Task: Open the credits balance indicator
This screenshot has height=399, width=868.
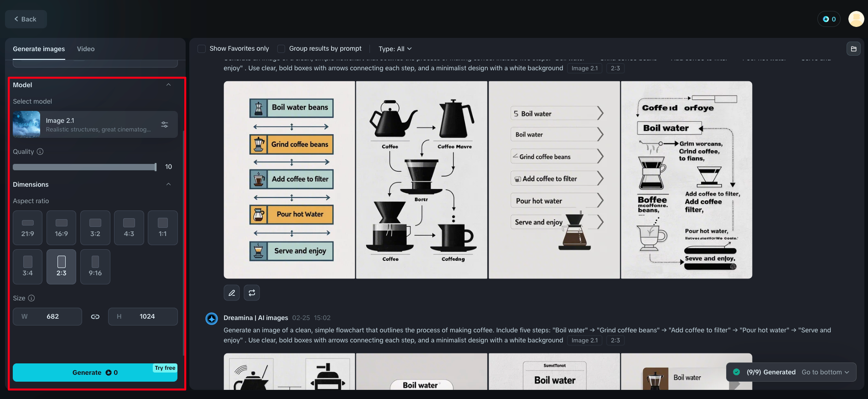Action: [829, 19]
